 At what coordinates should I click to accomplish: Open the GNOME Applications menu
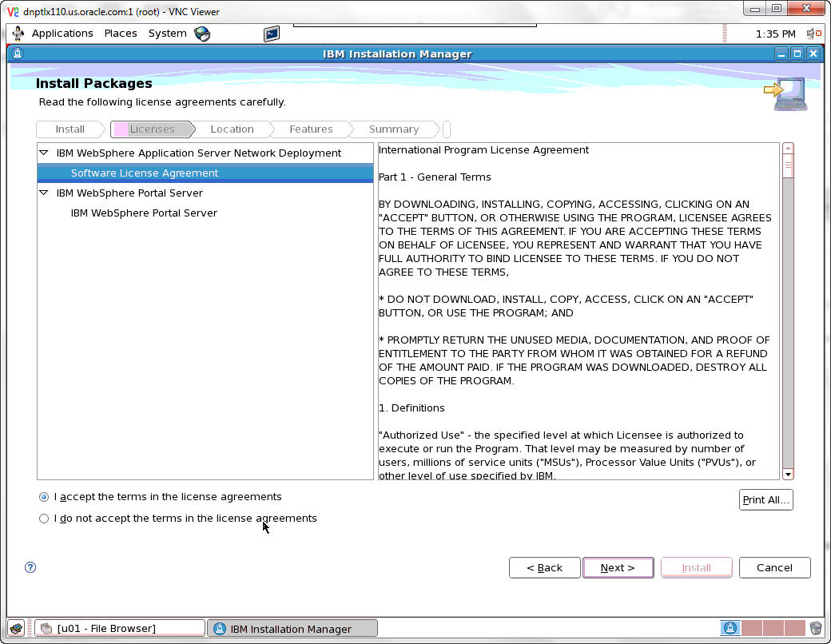pyautogui.click(x=62, y=34)
